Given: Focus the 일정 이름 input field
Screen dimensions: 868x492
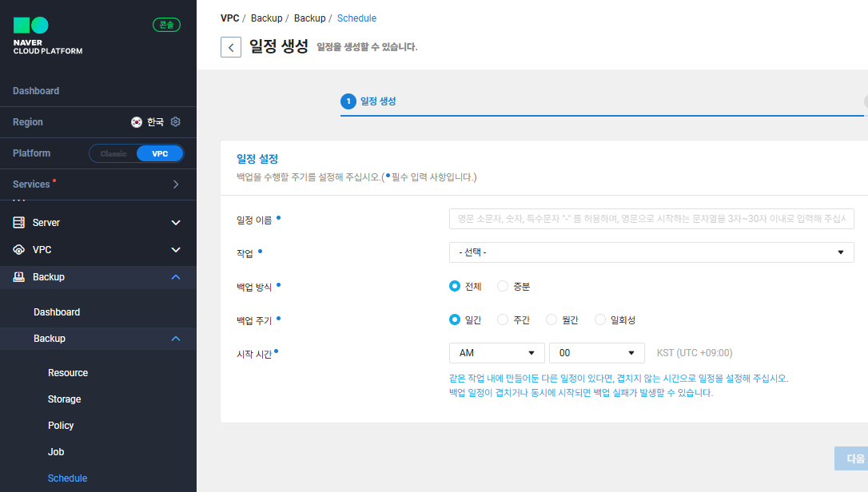Looking at the screenshot, I should tap(651, 219).
